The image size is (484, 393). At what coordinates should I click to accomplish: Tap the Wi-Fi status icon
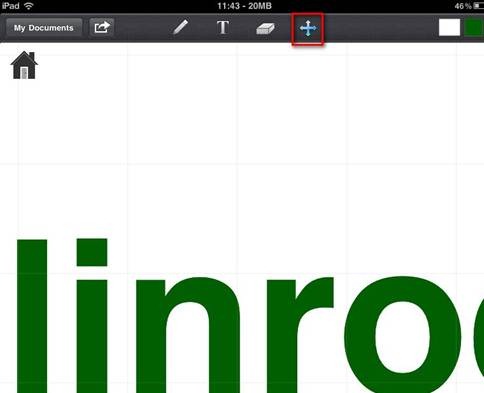29,6
